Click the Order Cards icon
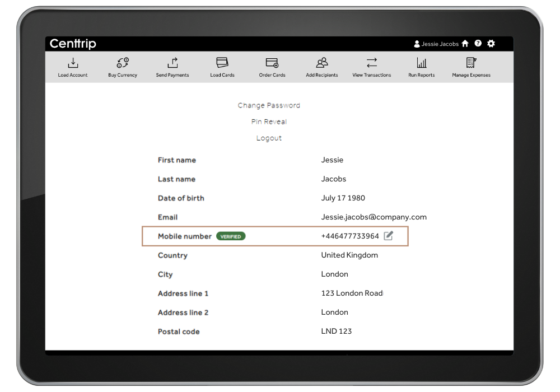The width and height of the screenshot is (560, 392). click(x=272, y=63)
